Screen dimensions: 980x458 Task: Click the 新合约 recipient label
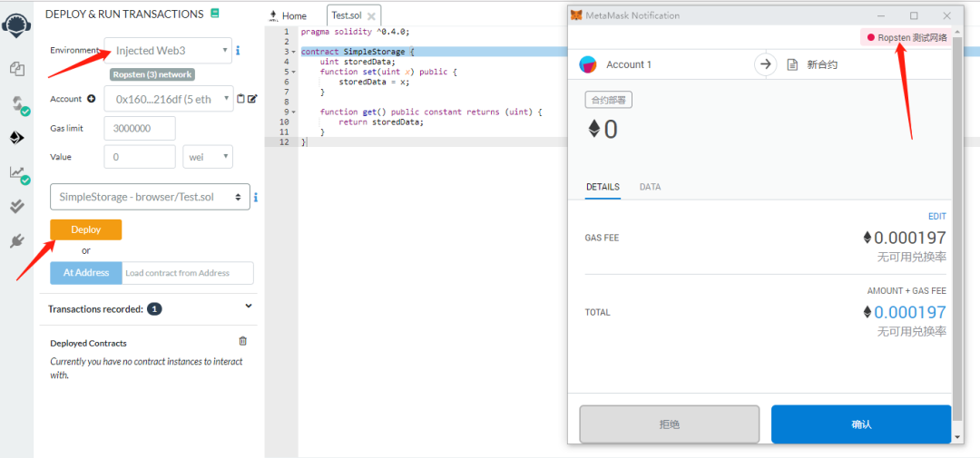[822, 64]
